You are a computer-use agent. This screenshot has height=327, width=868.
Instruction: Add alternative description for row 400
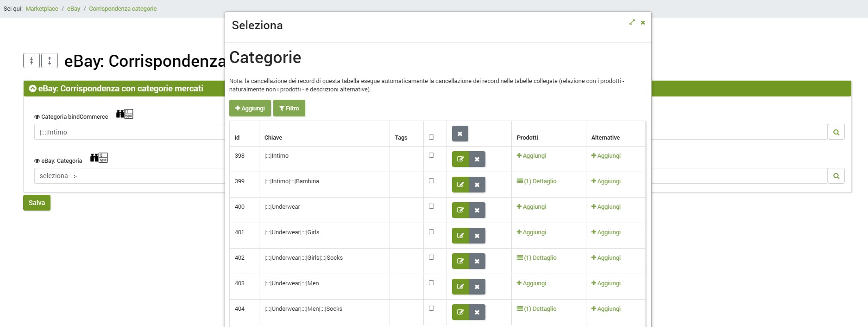click(x=606, y=207)
